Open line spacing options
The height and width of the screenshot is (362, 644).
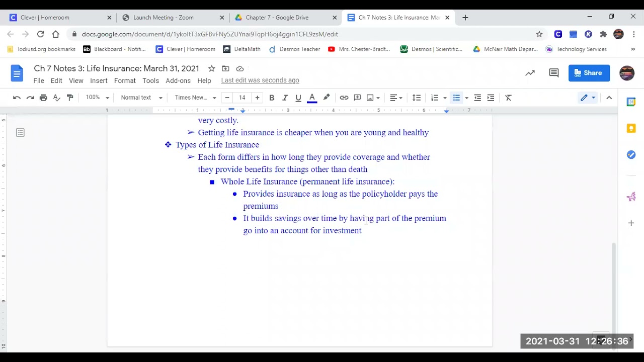pyautogui.click(x=417, y=98)
